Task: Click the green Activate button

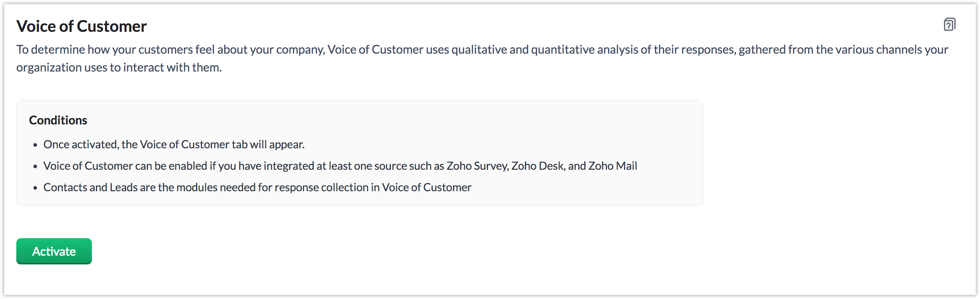Action: point(54,251)
